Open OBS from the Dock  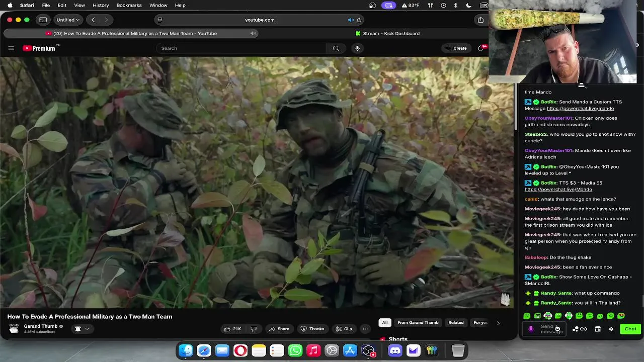(x=368, y=350)
